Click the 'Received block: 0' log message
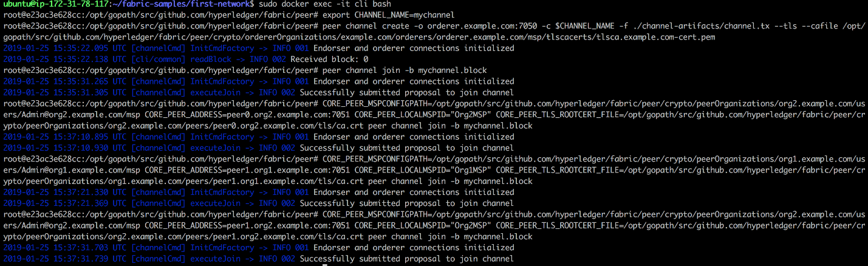 (x=329, y=60)
